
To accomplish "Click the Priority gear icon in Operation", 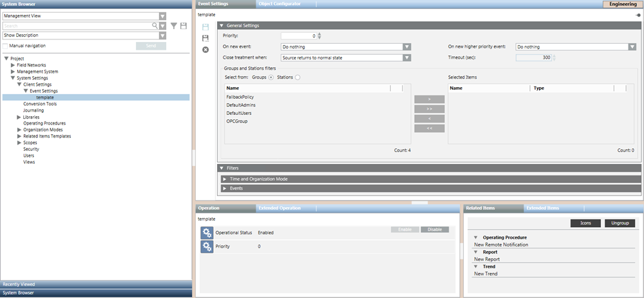I will pyautogui.click(x=207, y=246).
